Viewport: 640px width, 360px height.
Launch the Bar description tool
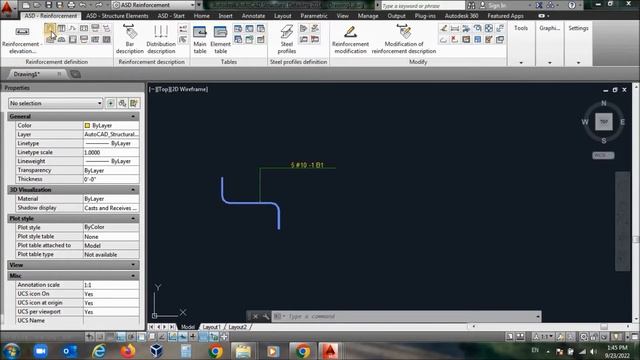point(129,39)
